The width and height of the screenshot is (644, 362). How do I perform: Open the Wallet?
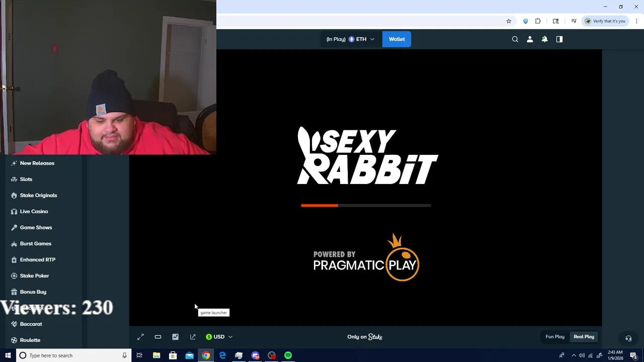(396, 39)
